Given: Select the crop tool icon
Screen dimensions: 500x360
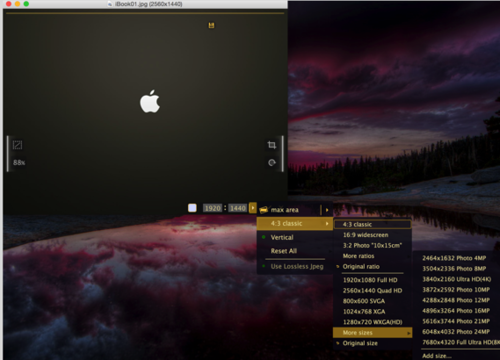Looking at the screenshot, I should 272,145.
